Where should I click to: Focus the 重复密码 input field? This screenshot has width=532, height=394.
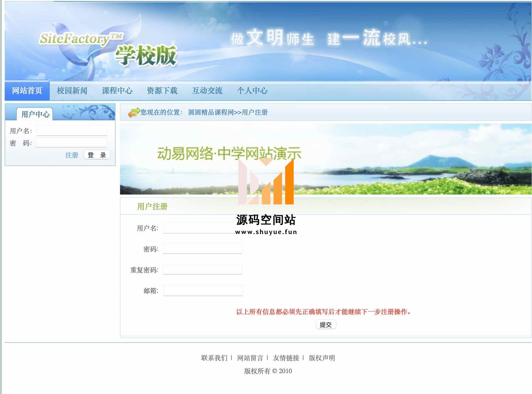coord(203,270)
